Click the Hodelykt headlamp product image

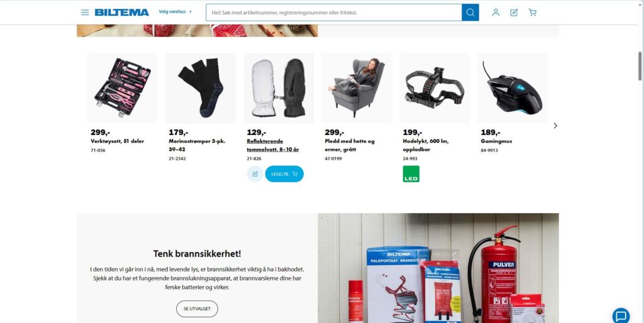pyautogui.click(x=435, y=88)
